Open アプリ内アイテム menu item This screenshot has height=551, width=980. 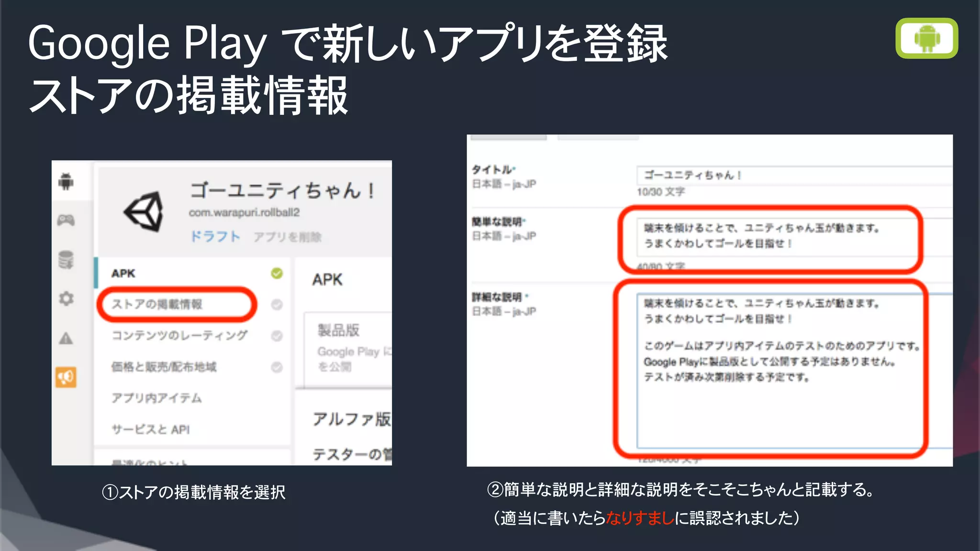156,398
